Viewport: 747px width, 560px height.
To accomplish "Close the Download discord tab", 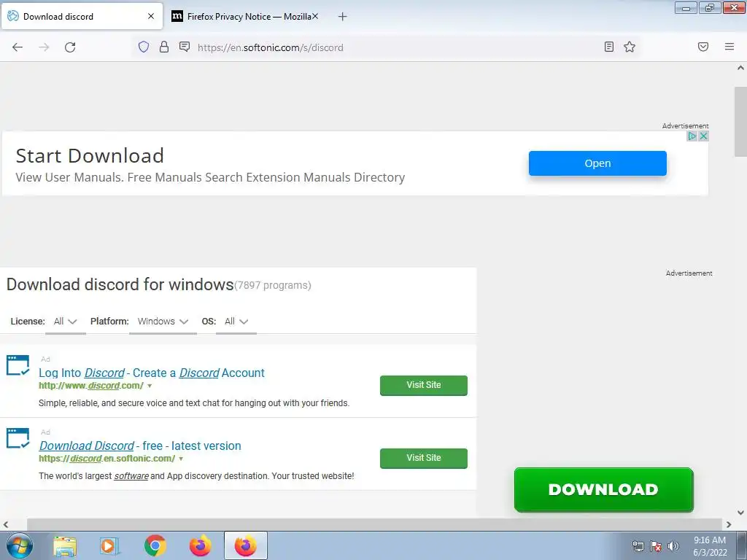I will [x=151, y=16].
